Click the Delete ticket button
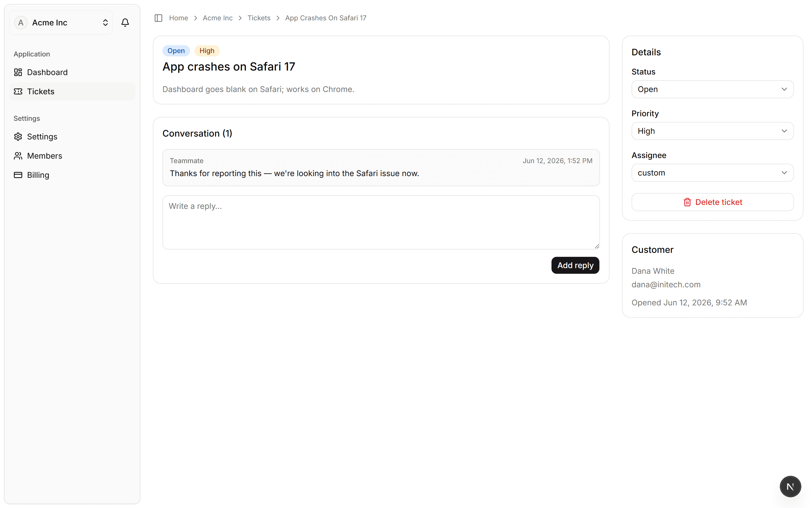 coord(712,202)
